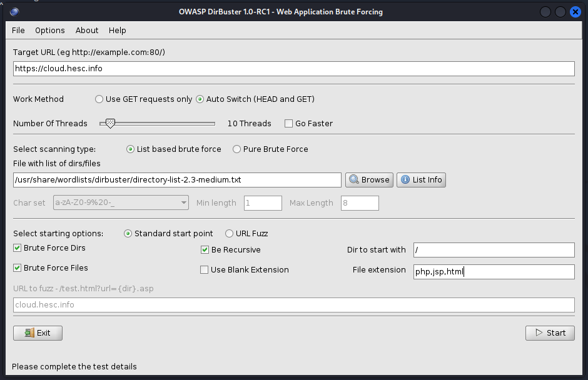The height and width of the screenshot is (380, 588).
Task: Disable Brute Force Files checkbox
Action: tap(18, 268)
